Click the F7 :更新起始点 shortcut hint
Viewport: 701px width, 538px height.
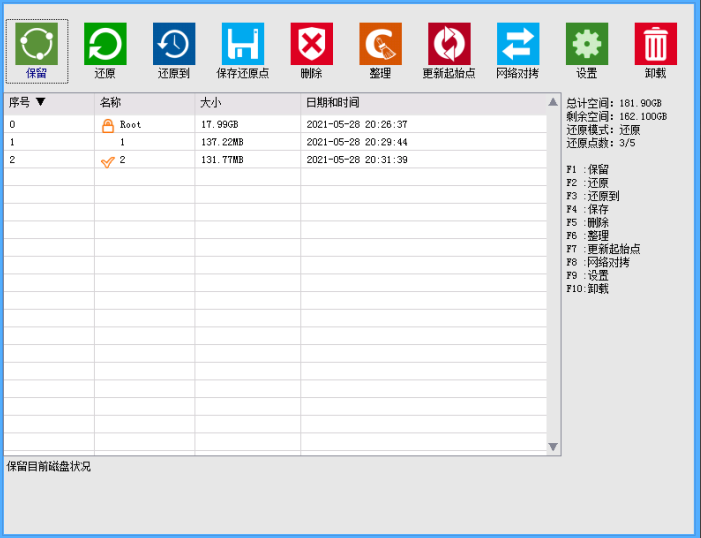603,249
